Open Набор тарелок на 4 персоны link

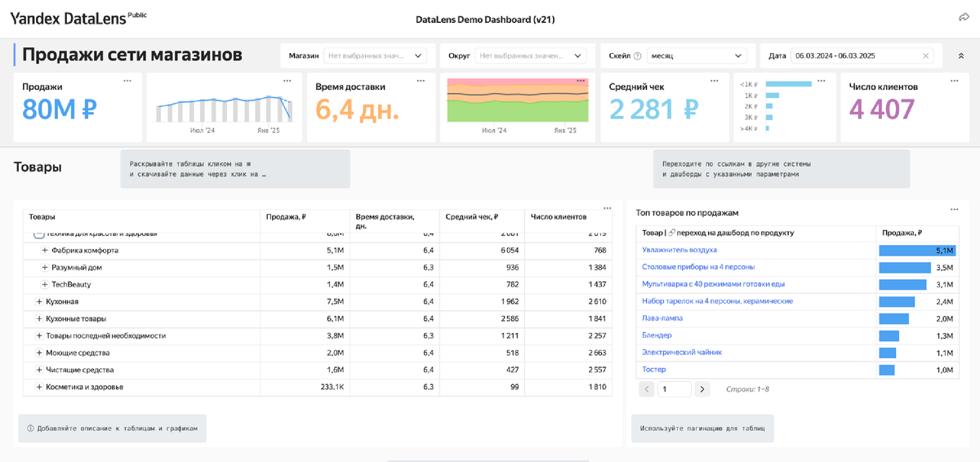tap(717, 301)
